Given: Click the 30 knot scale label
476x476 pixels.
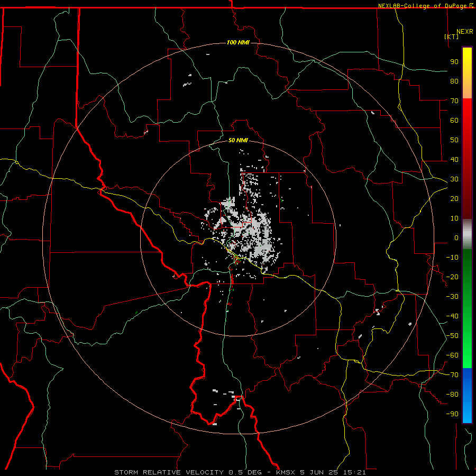Looking at the screenshot, I should point(454,179).
